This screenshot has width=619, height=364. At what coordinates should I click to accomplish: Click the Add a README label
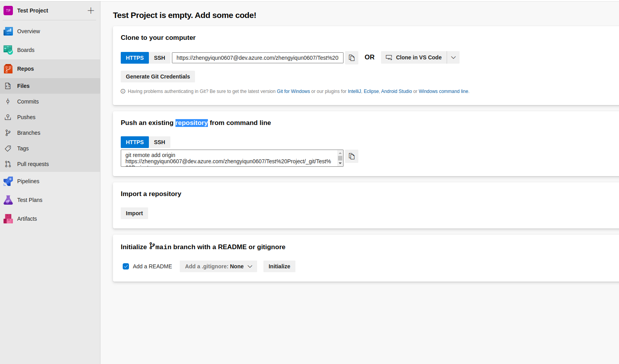coord(152,266)
